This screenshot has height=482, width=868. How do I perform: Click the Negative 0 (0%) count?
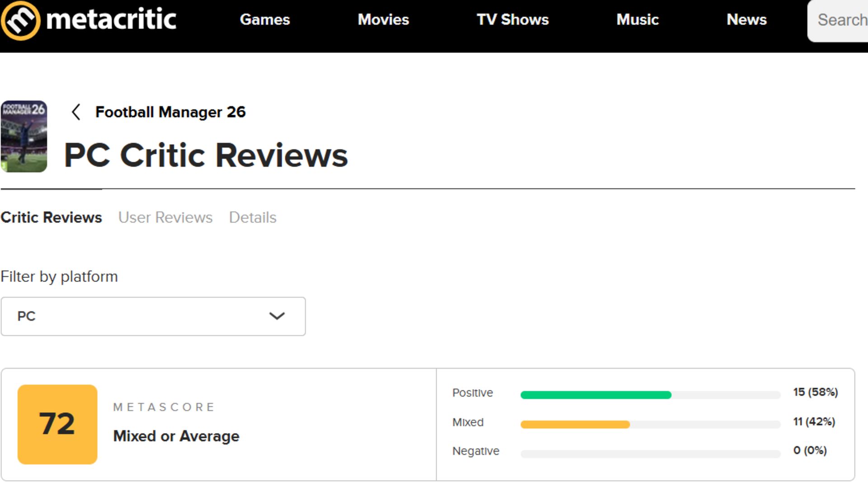810,450
